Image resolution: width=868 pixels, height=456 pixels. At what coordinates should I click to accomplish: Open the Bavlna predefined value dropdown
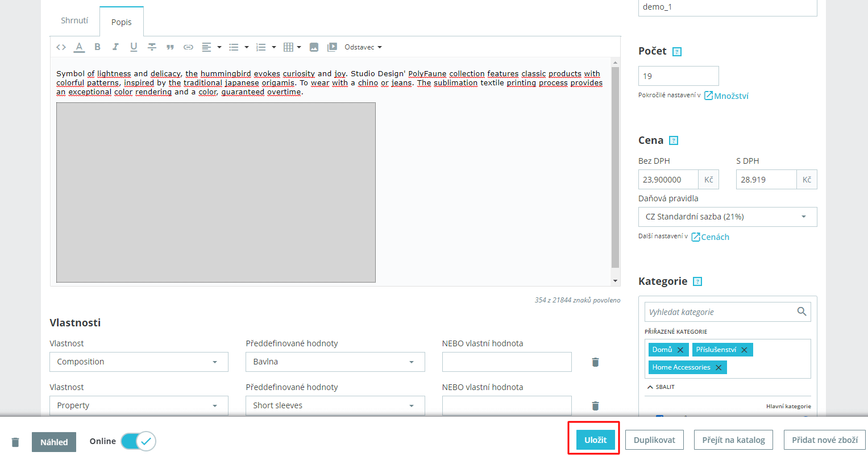click(x=335, y=362)
